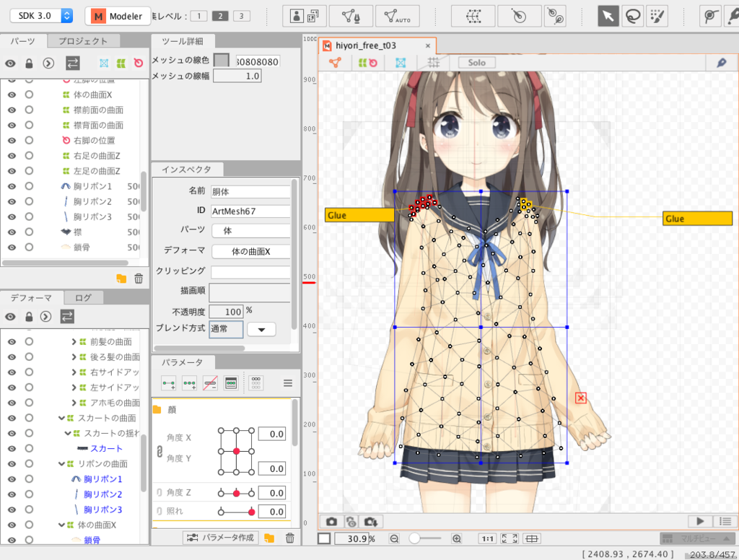The width and height of the screenshot is (739, 560).
Task: Switch to the プロジェクト tab
Action: tap(84, 41)
